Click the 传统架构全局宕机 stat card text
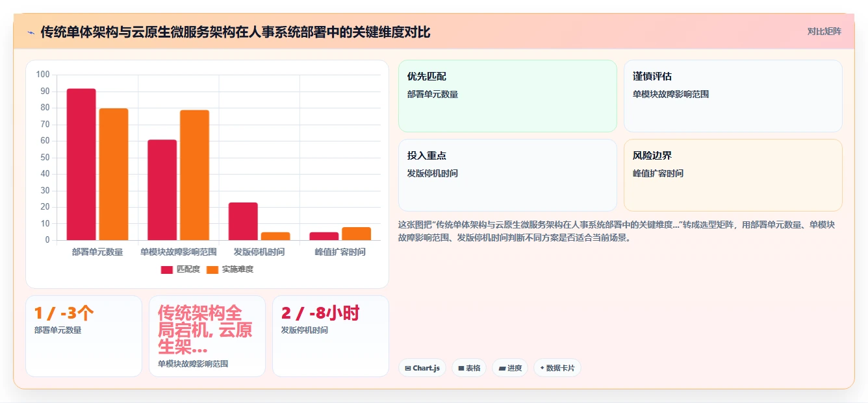868x403 pixels. click(x=205, y=330)
